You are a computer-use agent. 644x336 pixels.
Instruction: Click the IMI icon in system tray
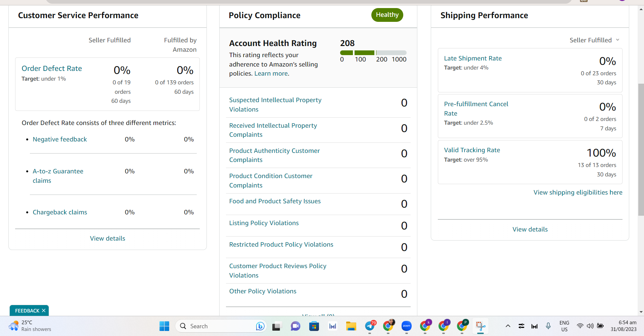[535, 326]
